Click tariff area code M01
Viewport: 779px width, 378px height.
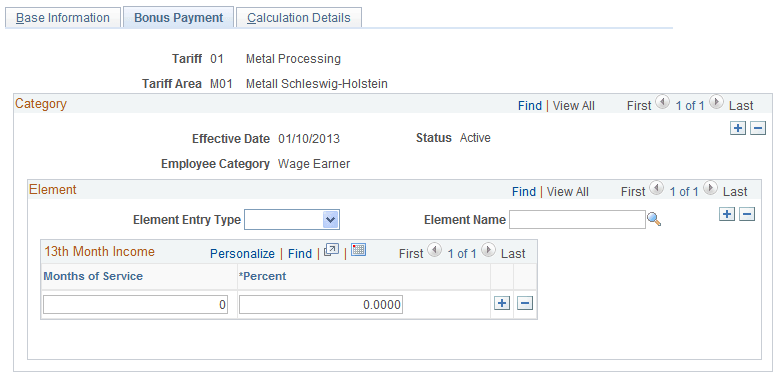tap(221, 84)
